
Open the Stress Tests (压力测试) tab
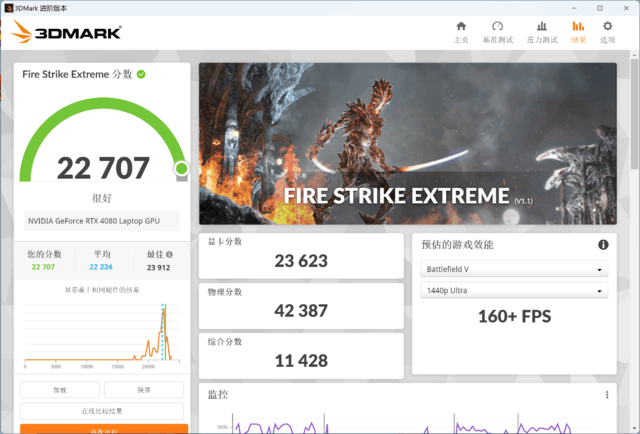(542, 32)
